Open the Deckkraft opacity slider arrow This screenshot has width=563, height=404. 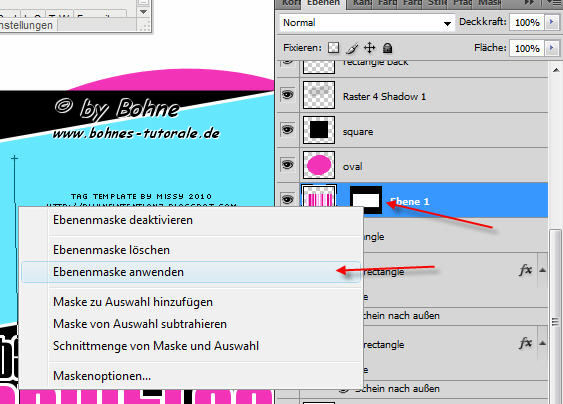click(552, 22)
